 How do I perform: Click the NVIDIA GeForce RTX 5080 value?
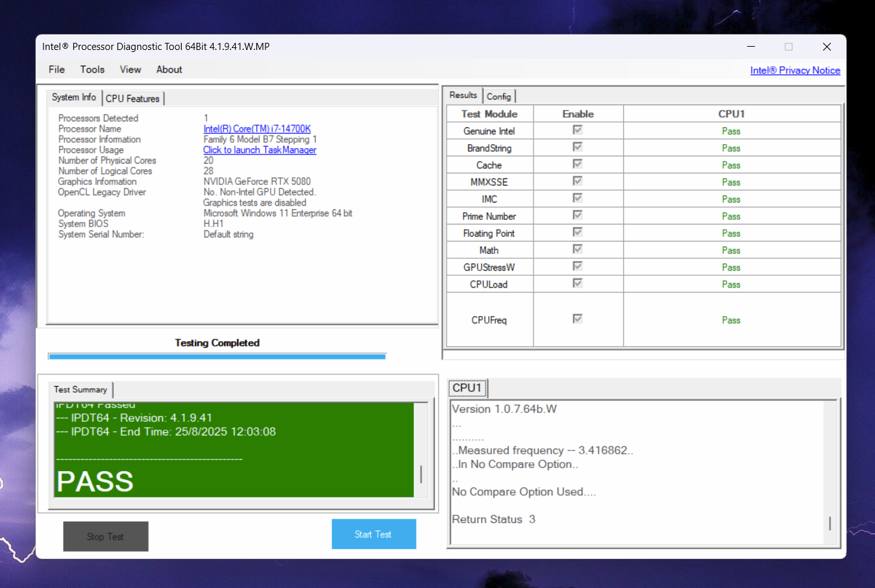(257, 182)
